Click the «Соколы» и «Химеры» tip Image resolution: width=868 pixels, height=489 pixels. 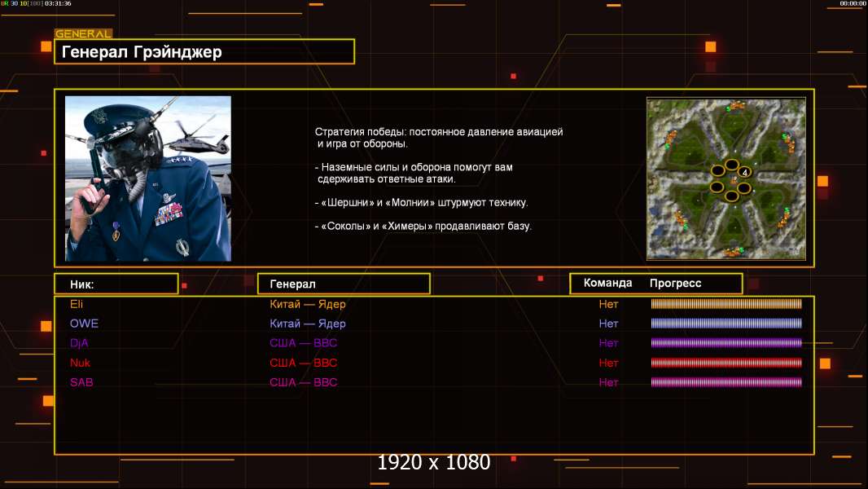pos(423,226)
